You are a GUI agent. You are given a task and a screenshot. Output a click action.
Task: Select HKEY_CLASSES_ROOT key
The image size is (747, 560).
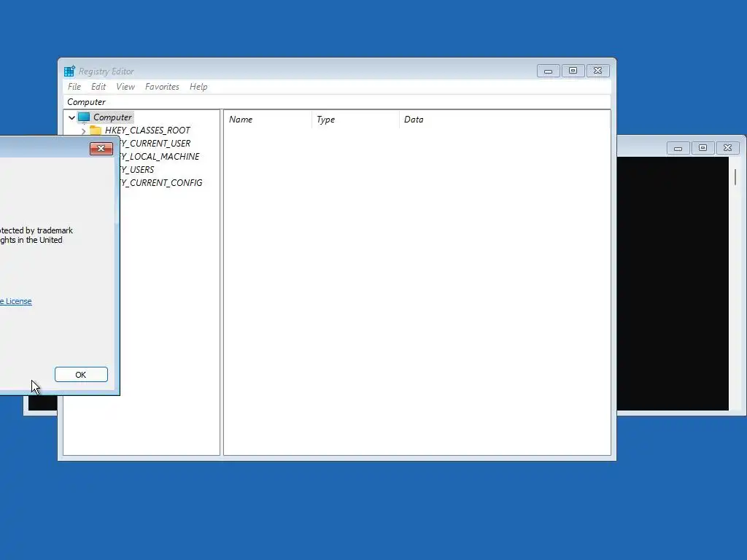pyautogui.click(x=147, y=131)
